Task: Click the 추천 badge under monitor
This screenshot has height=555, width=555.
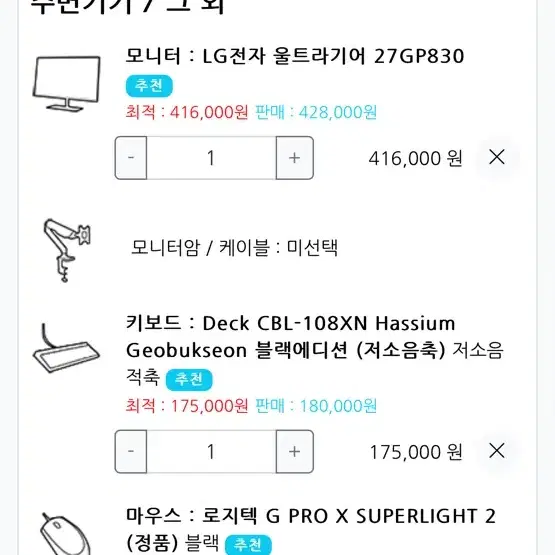Action: point(149,86)
